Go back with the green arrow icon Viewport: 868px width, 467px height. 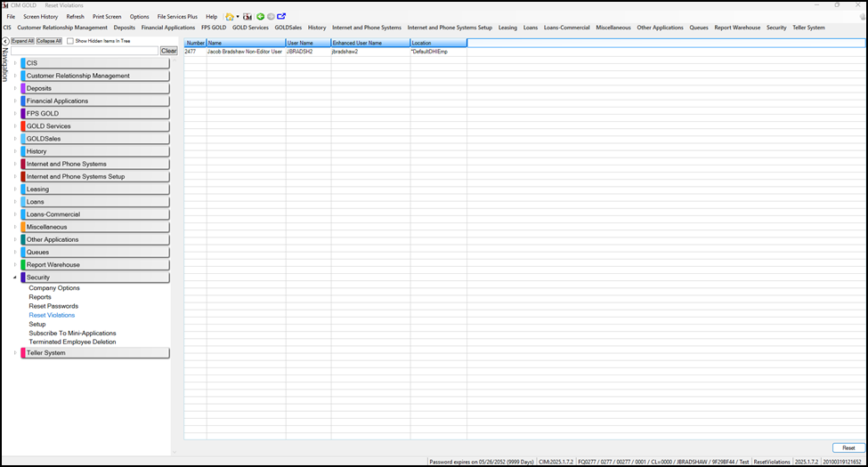260,17
